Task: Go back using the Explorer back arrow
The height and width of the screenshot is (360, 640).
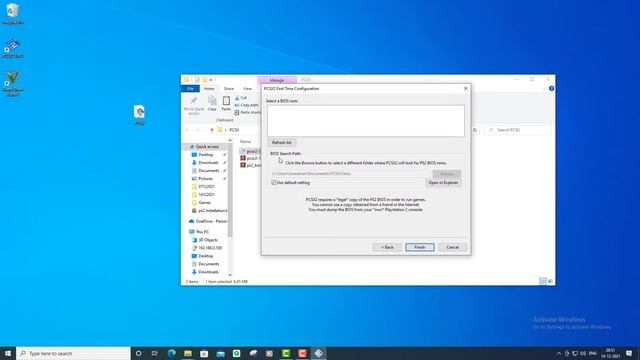Action: pyautogui.click(x=187, y=130)
